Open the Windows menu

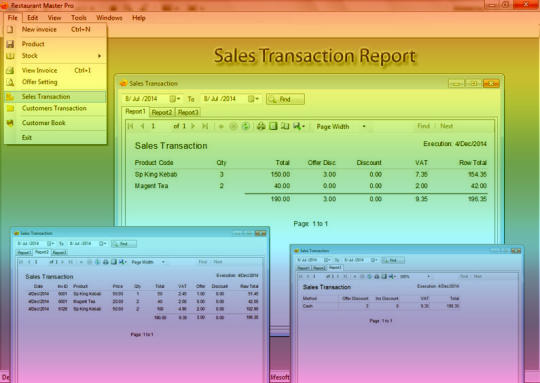coord(109,18)
